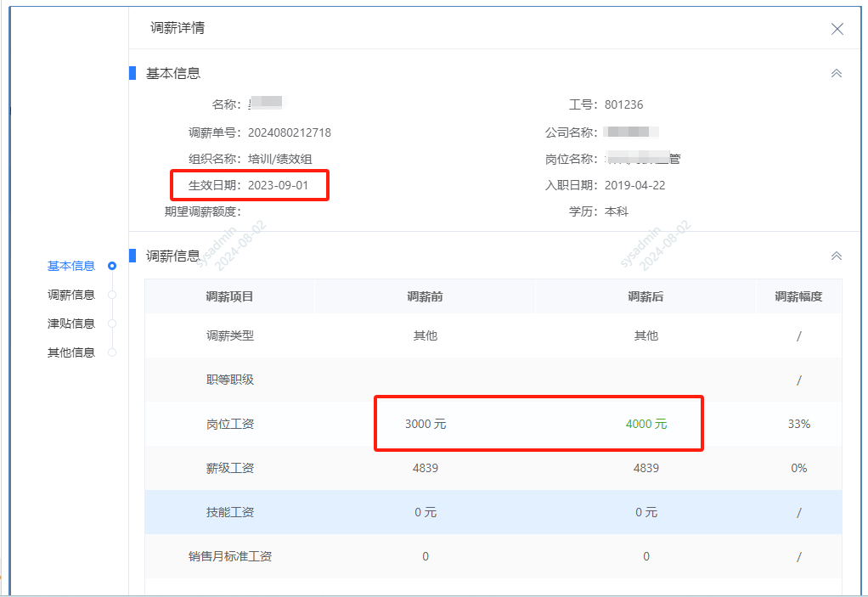The width and height of the screenshot is (868, 597).
Task: Collapse the 调薪信息 section using its chevron
Action: click(837, 256)
